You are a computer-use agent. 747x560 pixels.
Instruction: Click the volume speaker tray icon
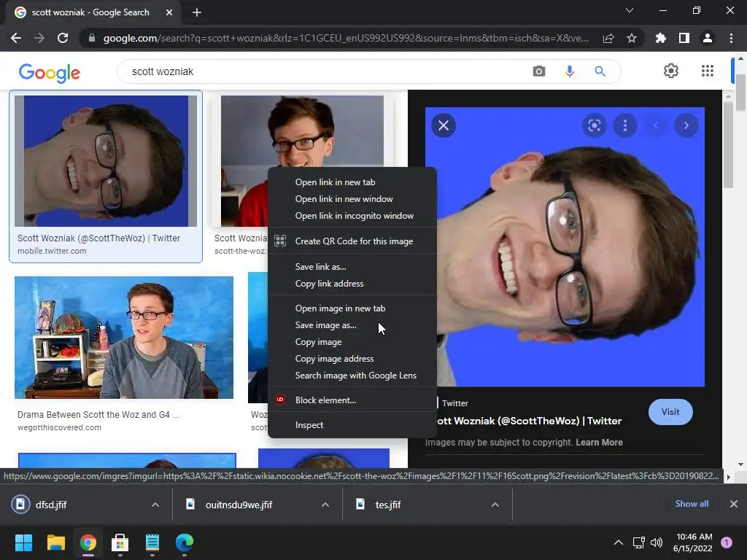point(657,542)
